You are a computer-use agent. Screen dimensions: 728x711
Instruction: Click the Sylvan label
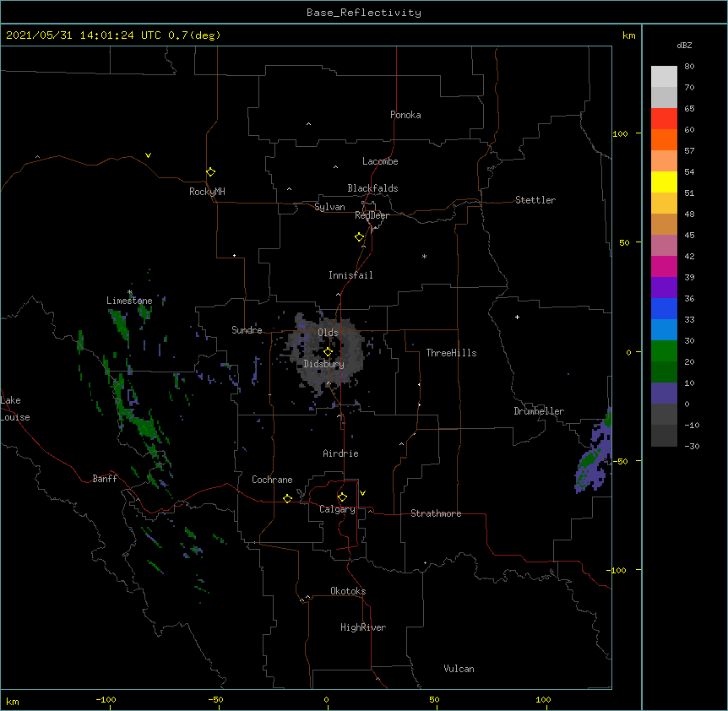point(329,207)
